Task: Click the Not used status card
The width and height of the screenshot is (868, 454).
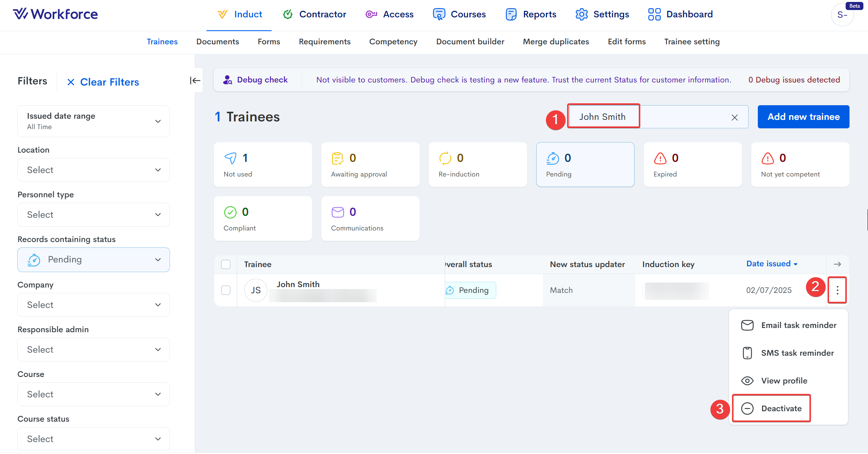Action: pyautogui.click(x=262, y=165)
